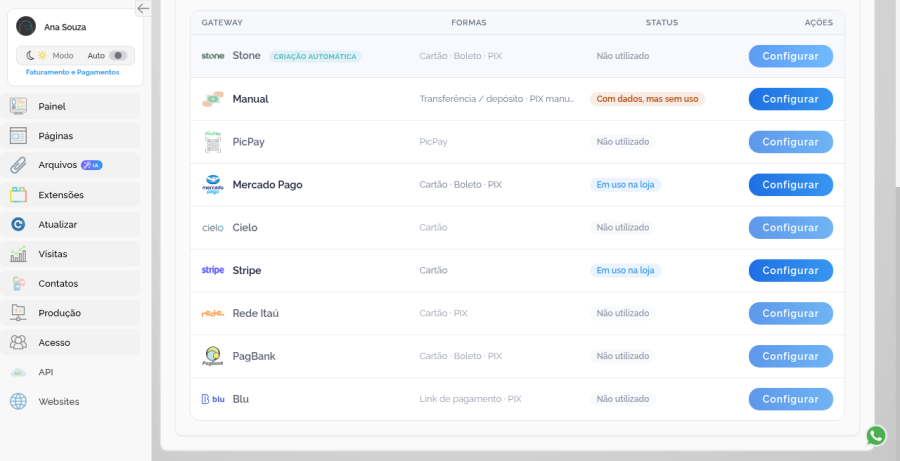Click the Páginas sidebar icon

[18, 136]
